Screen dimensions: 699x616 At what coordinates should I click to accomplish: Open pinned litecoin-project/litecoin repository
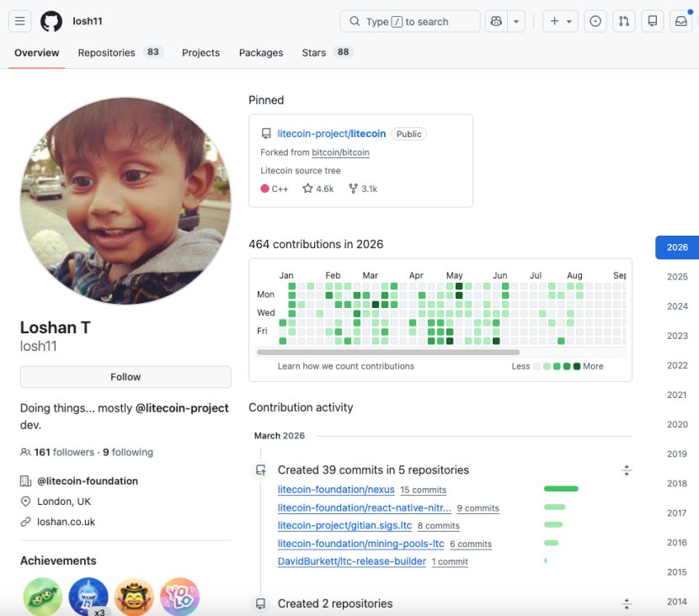click(332, 134)
